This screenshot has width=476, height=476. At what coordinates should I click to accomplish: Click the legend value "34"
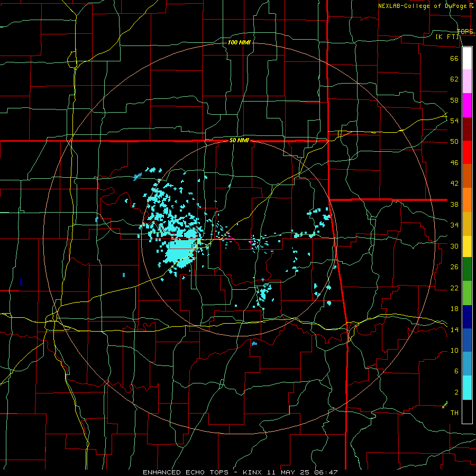[x=454, y=225]
